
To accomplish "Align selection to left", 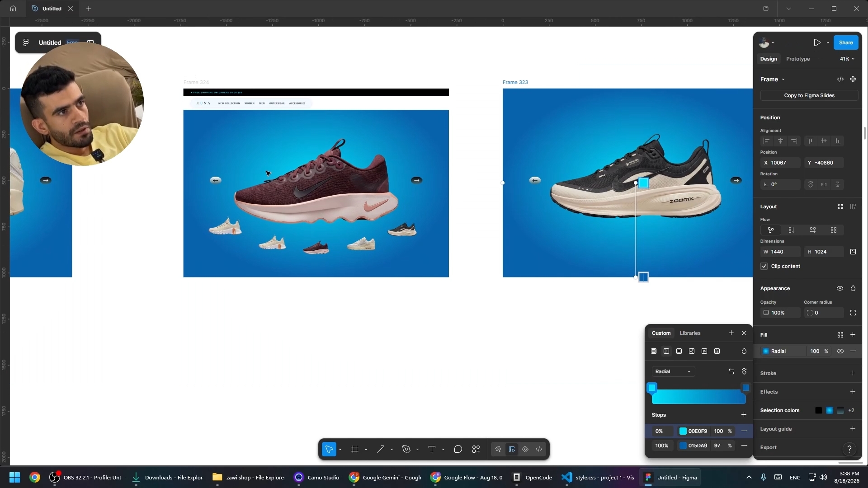I will (x=767, y=141).
